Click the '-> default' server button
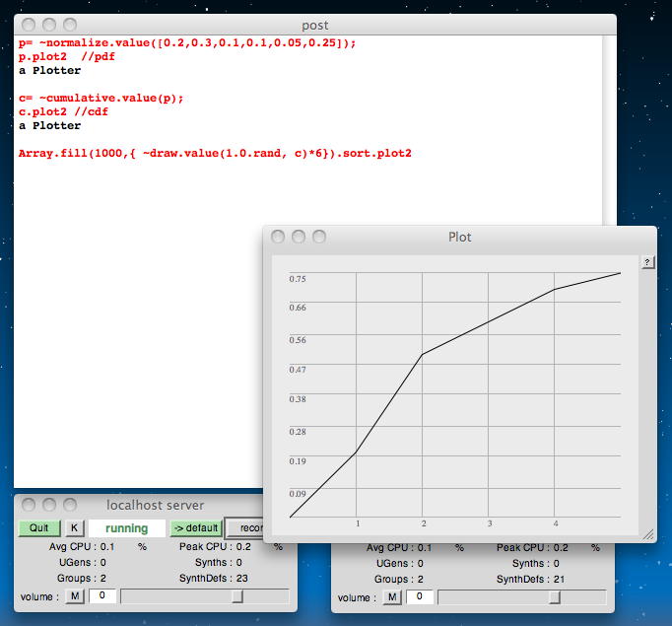 pyautogui.click(x=195, y=528)
